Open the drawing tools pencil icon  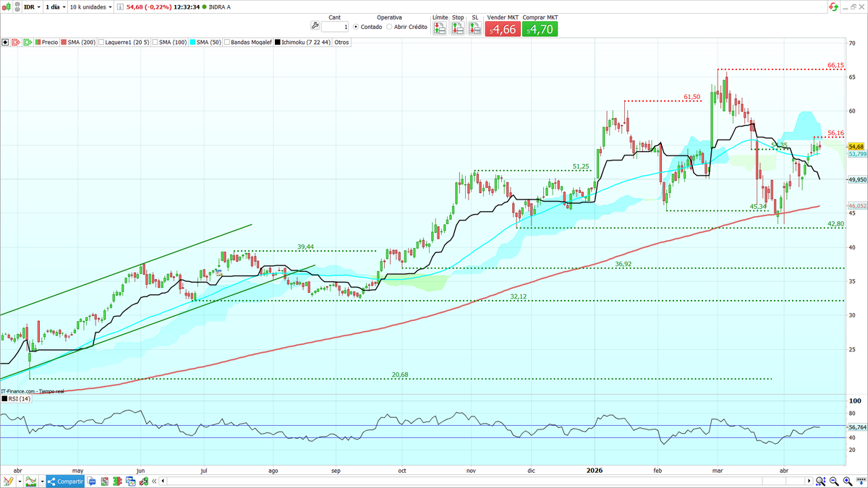click(x=8, y=481)
